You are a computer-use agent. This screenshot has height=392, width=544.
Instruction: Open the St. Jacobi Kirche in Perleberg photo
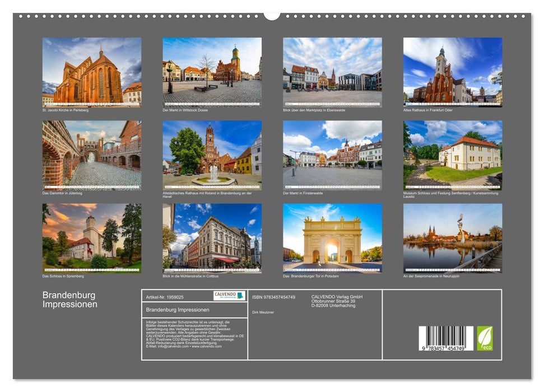pos(91,70)
